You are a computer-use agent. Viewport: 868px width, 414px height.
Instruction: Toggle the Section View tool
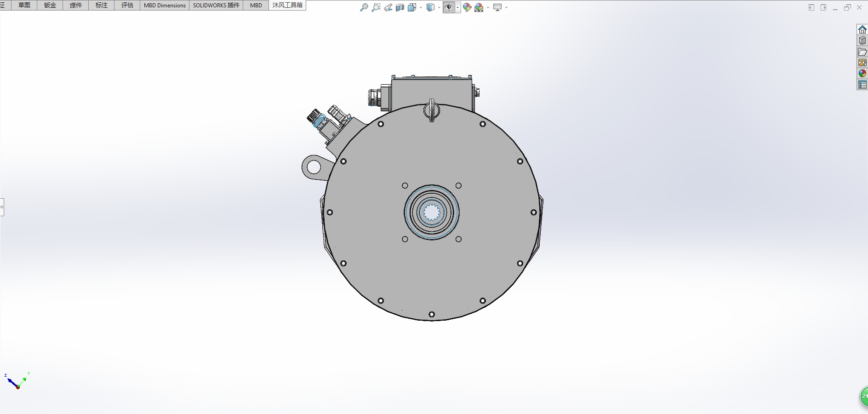tap(400, 7)
